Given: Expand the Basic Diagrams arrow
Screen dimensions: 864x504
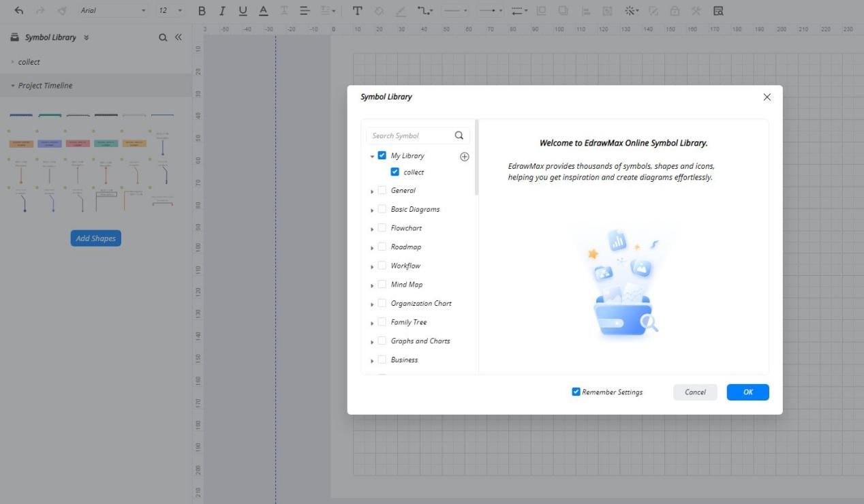Looking at the screenshot, I should 372,210.
